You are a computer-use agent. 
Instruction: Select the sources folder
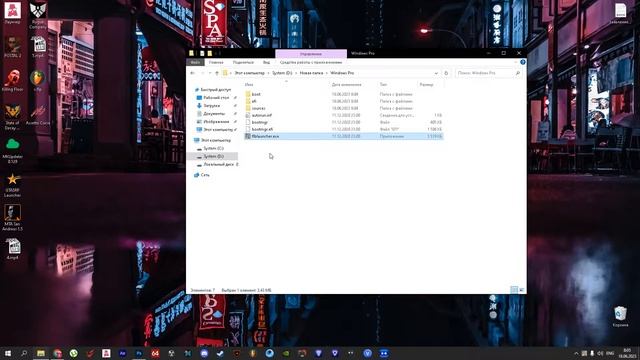(258, 108)
